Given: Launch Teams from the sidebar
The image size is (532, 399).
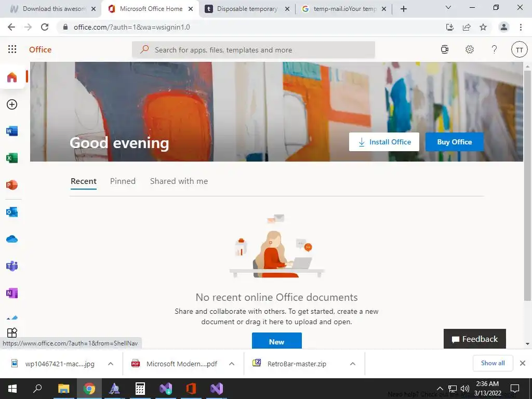Looking at the screenshot, I should [12, 266].
